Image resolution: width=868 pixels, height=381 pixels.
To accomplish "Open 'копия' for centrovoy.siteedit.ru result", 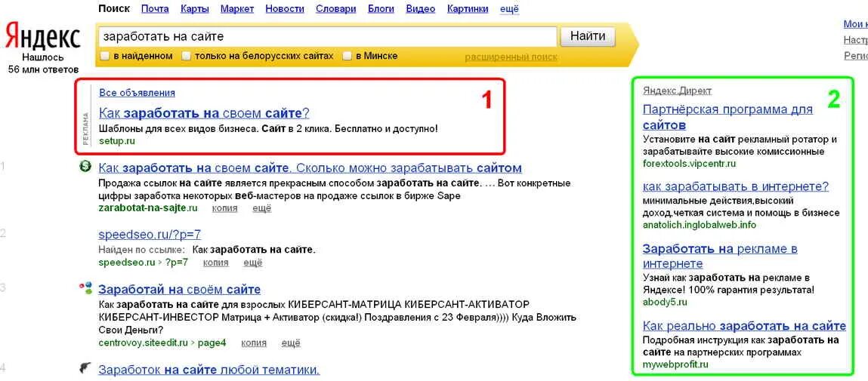I will (x=254, y=343).
